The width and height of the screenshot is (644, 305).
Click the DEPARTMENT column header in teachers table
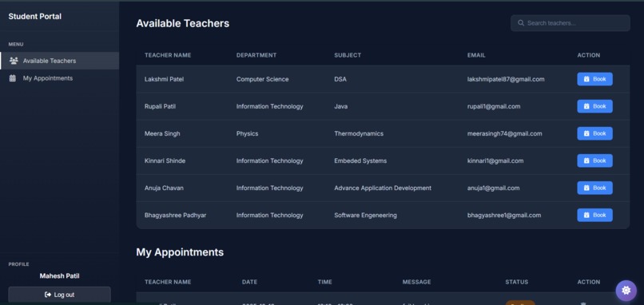256,55
